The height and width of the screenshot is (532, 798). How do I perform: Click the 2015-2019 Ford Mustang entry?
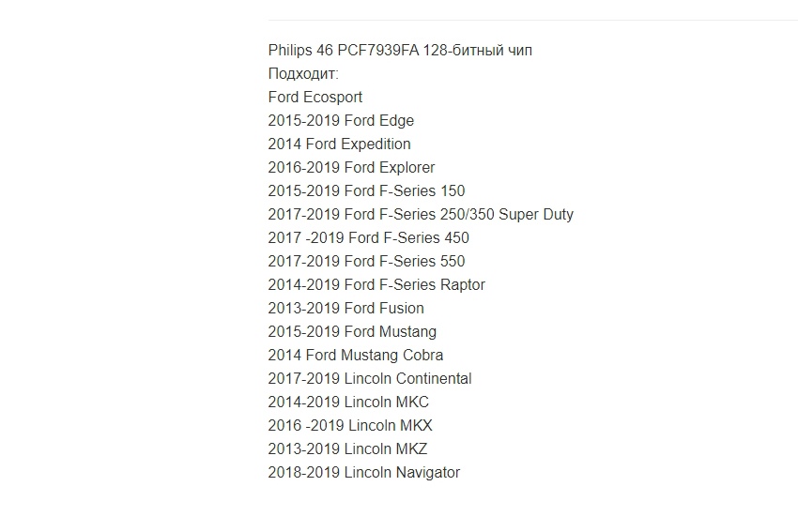click(x=352, y=331)
